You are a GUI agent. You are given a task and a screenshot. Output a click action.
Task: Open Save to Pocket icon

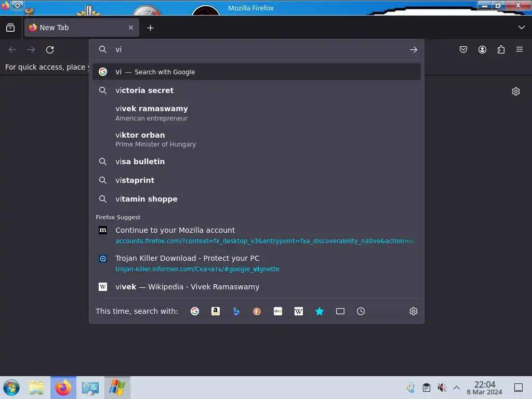click(x=463, y=49)
